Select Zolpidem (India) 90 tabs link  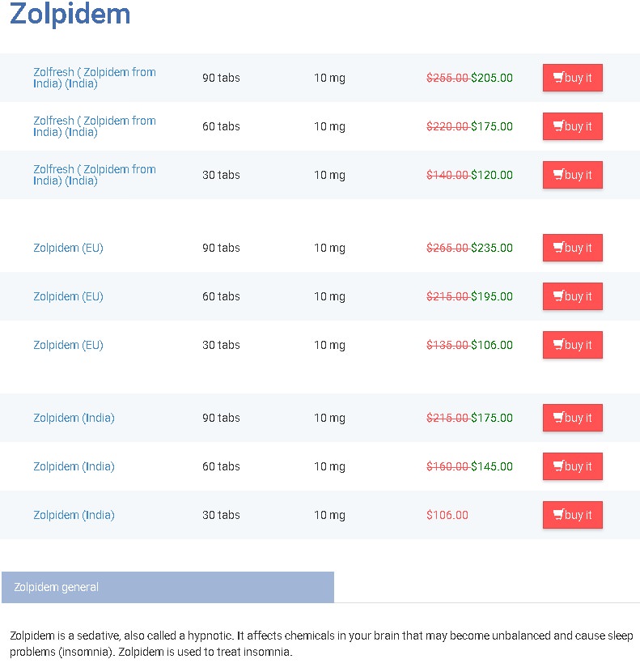click(x=74, y=418)
